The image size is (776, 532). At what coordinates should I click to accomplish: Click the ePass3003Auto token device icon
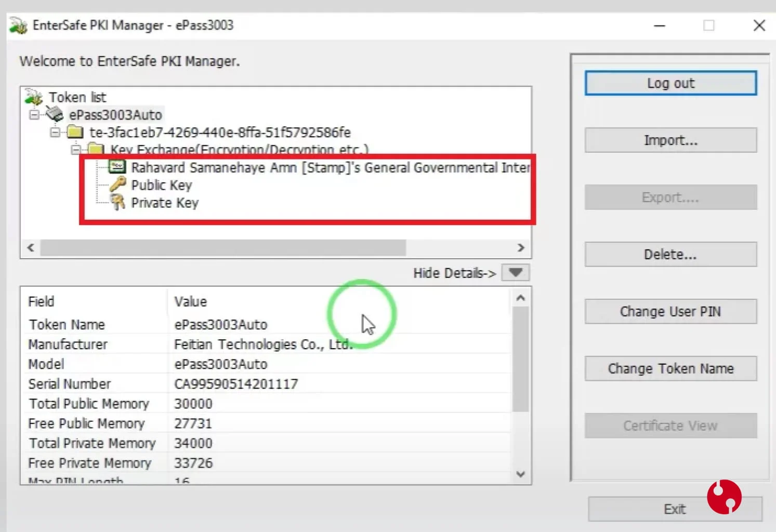pyautogui.click(x=54, y=114)
